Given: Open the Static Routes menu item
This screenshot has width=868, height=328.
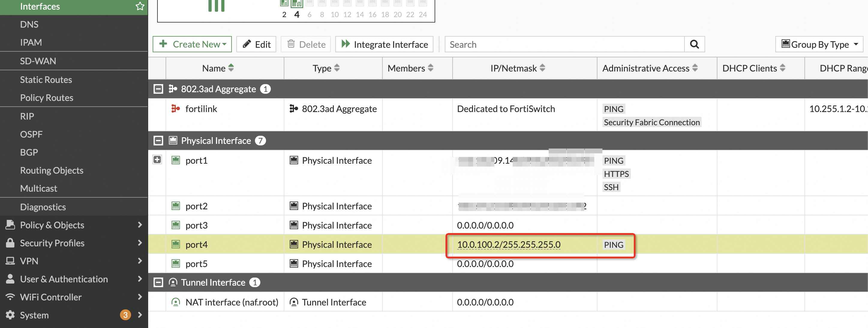Looking at the screenshot, I should pos(46,79).
